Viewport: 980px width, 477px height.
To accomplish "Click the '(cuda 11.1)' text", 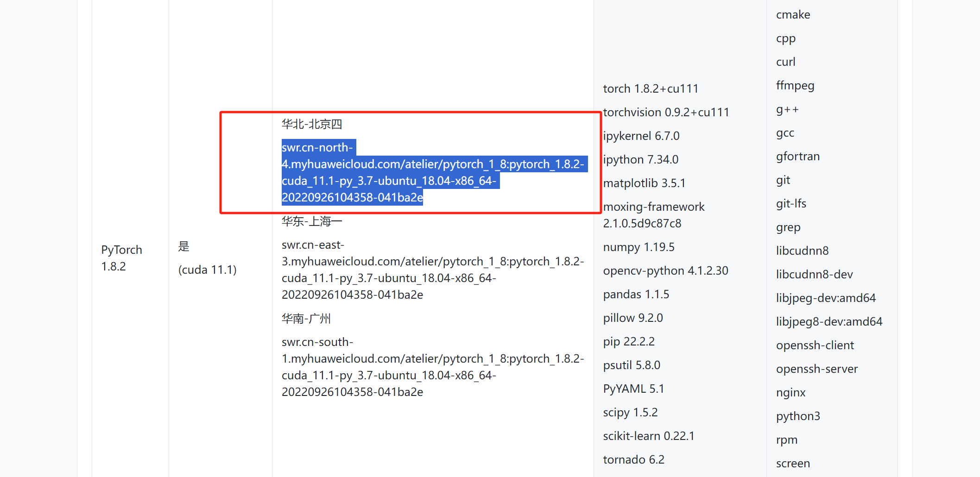I will pyautogui.click(x=207, y=270).
